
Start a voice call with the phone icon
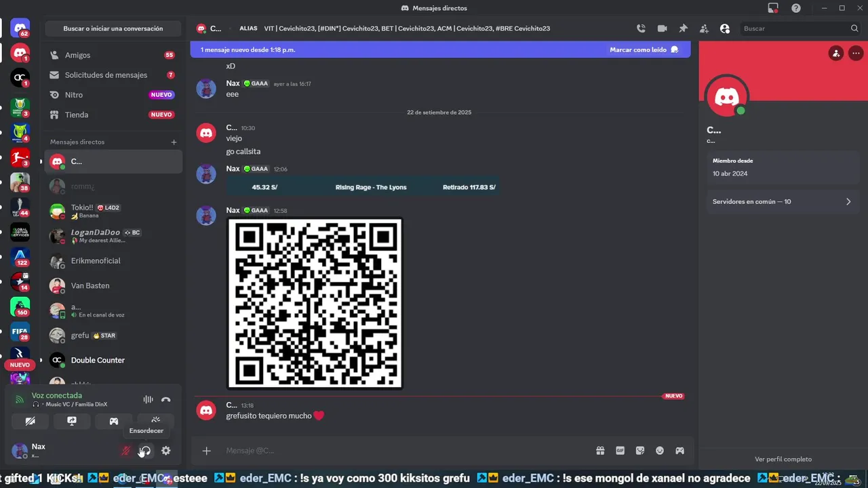pyautogui.click(x=641, y=28)
